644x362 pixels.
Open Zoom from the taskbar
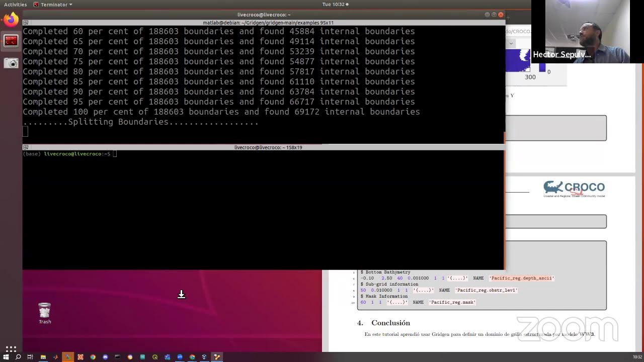coord(180,357)
